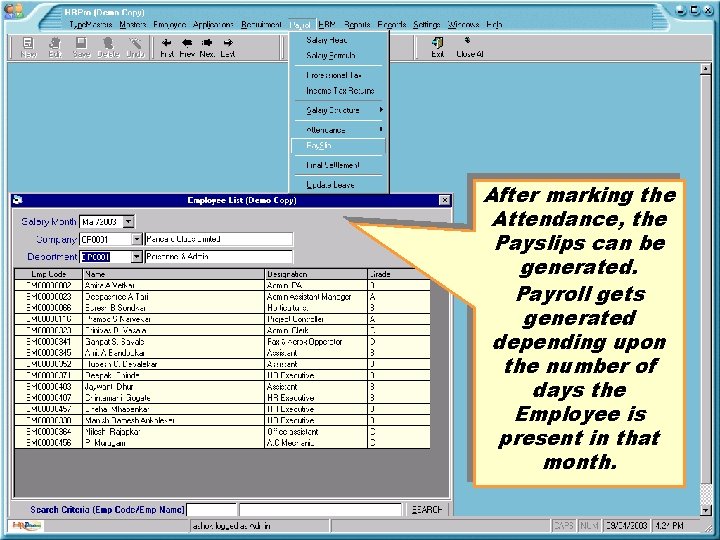Click the New record toolbar icon

tap(28, 47)
